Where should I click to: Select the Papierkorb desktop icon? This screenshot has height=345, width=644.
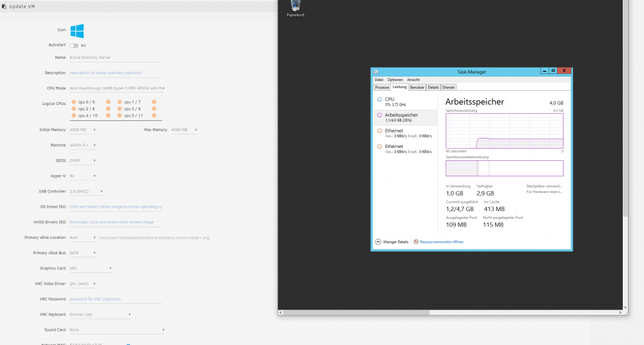(296, 8)
